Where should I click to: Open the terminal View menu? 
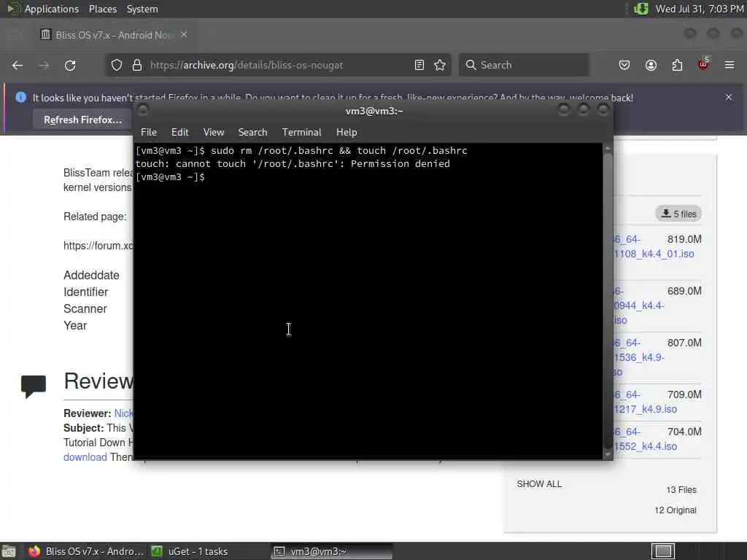coord(214,133)
